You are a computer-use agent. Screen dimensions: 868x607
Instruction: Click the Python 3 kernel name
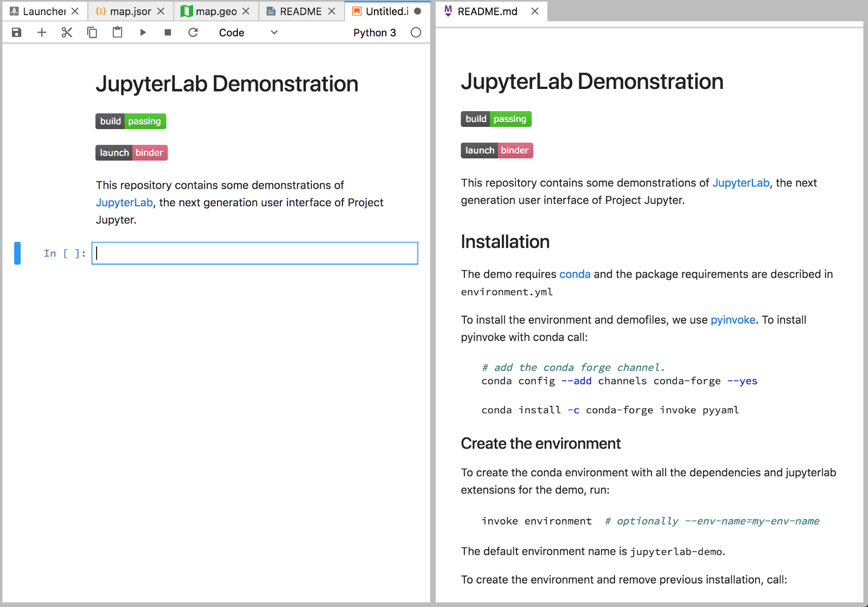click(374, 33)
